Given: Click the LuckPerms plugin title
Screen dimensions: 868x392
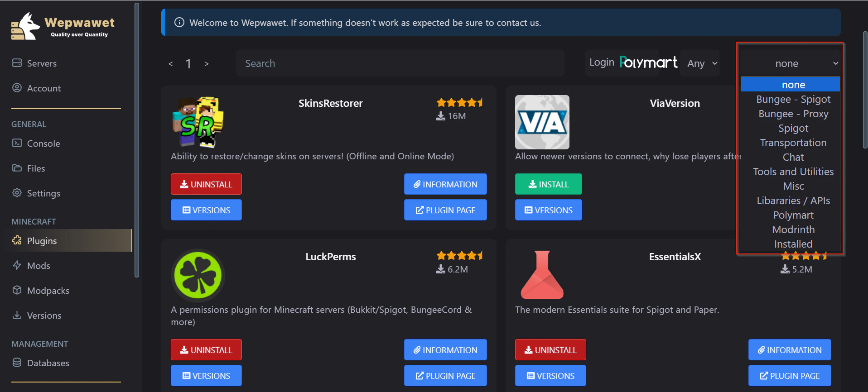Looking at the screenshot, I should 331,257.
